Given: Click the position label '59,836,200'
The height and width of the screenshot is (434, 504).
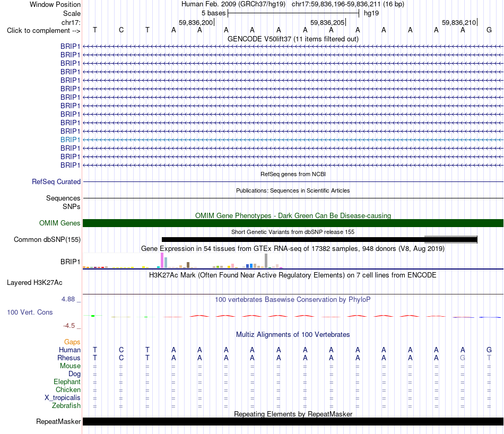Looking at the screenshot, I should point(196,22).
